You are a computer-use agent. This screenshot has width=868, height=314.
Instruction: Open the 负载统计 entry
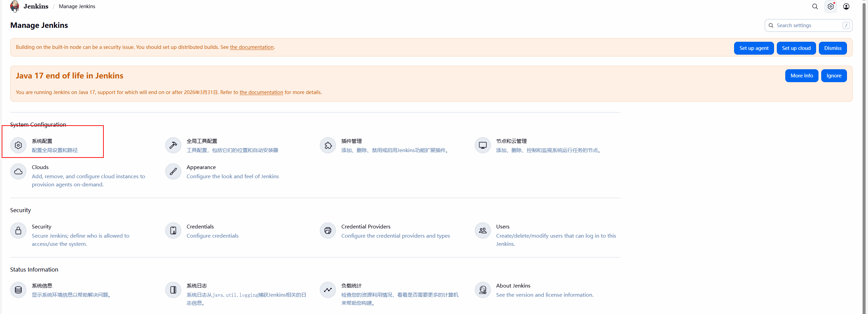[390, 294]
